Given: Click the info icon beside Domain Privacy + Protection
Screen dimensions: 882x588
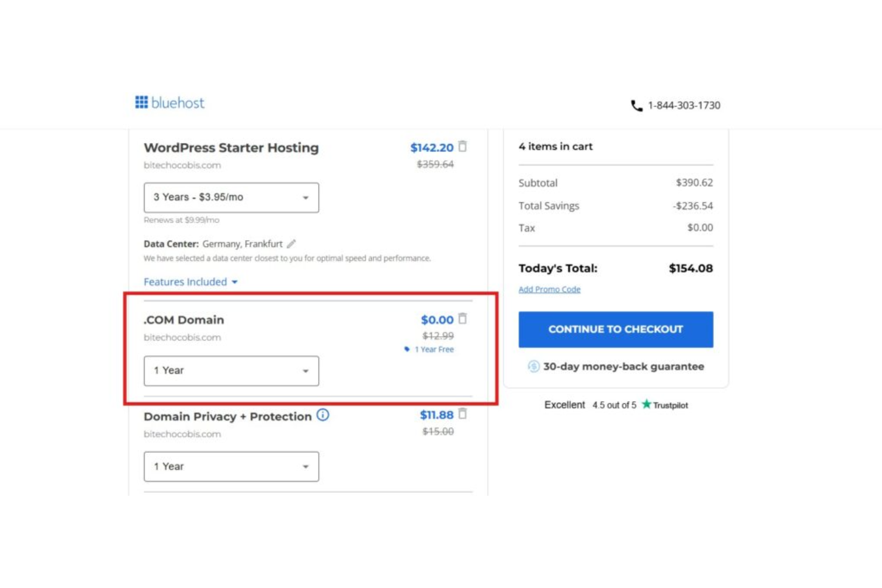Looking at the screenshot, I should [x=322, y=415].
